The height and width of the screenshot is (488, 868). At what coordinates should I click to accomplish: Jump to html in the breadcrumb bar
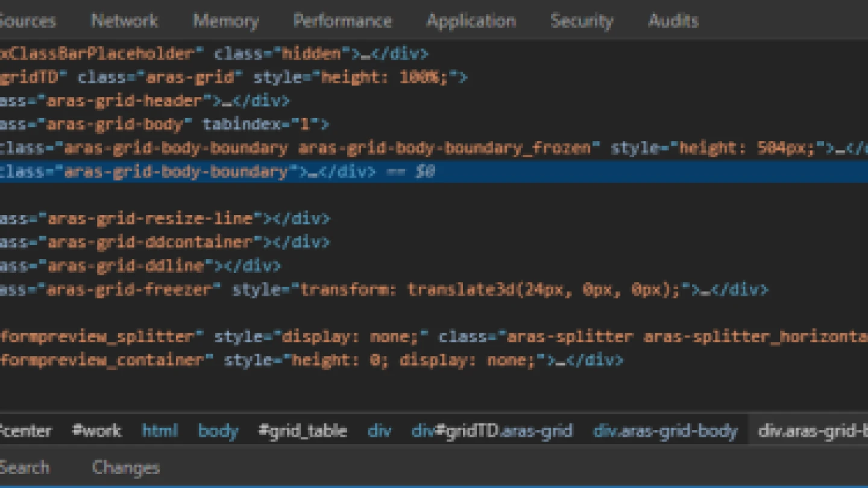click(x=160, y=431)
